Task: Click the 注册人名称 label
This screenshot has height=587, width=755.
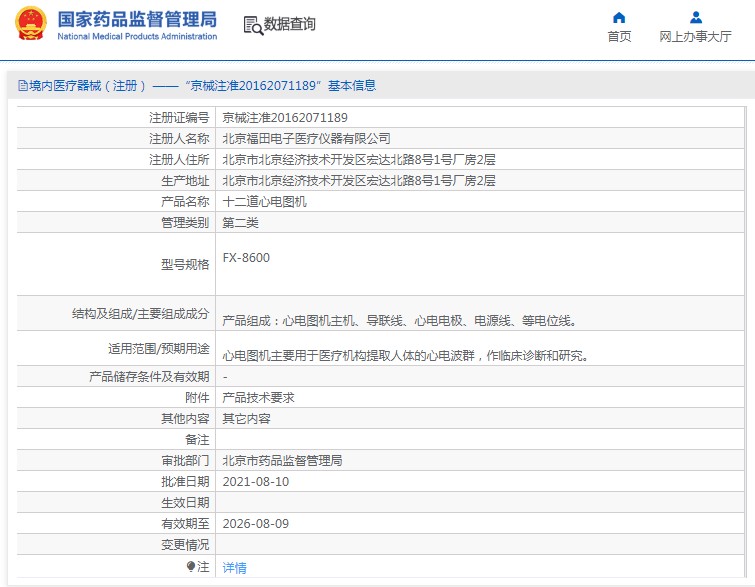Action: coord(179,139)
